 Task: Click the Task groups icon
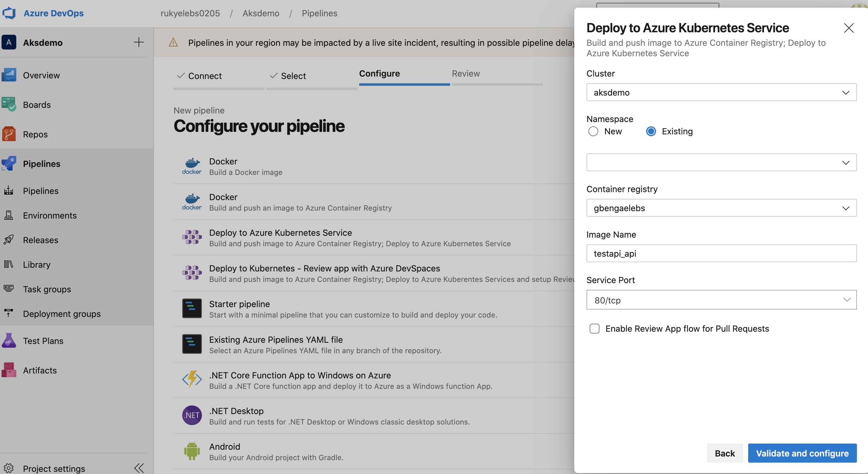[x=8, y=289]
